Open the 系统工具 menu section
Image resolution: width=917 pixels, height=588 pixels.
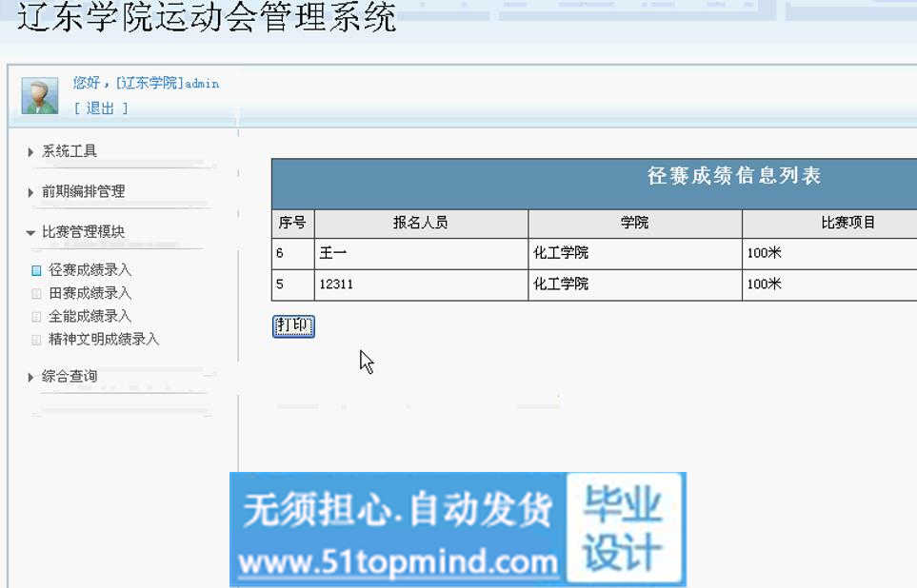point(69,151)
